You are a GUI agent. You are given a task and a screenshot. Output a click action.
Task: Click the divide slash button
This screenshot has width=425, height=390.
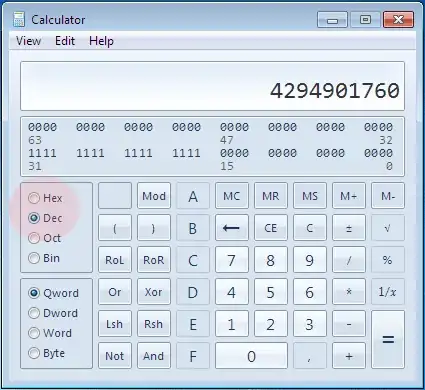tap(349, 260)
